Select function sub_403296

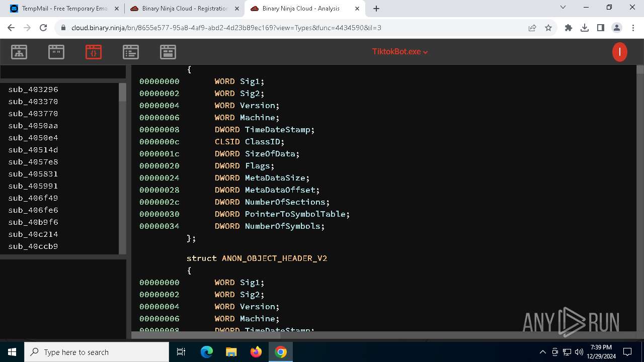pyautogui.click(x=33, y=89)
